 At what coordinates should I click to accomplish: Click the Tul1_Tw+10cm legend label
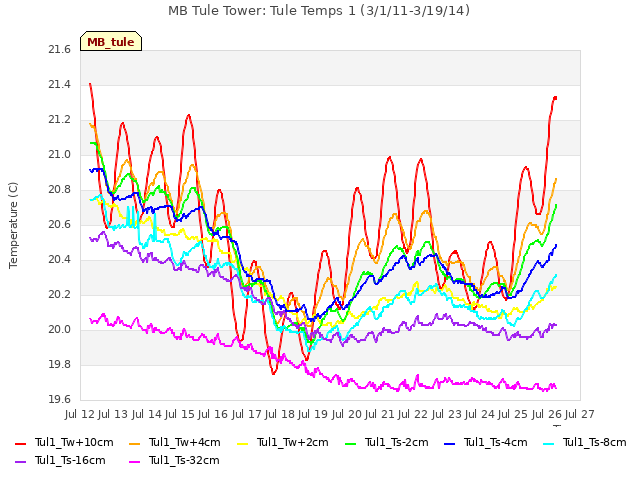[x=74, y=442]
